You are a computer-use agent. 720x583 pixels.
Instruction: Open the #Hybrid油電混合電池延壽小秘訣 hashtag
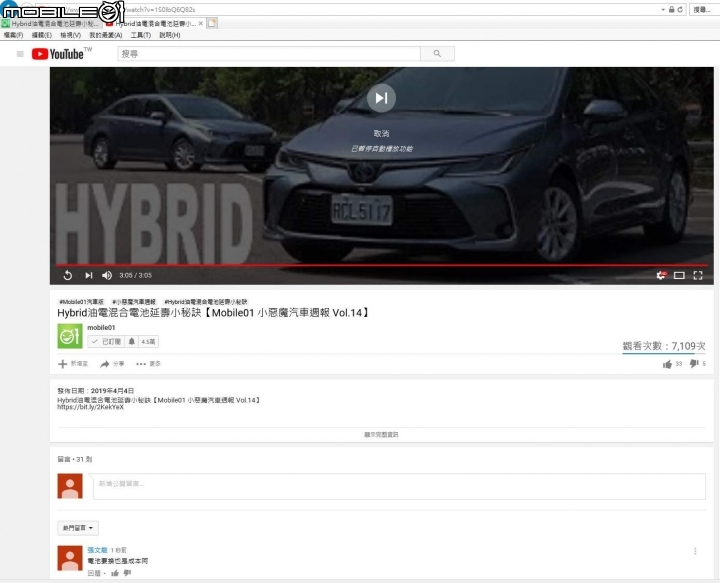pyautogui.click(x=206, y=302)
